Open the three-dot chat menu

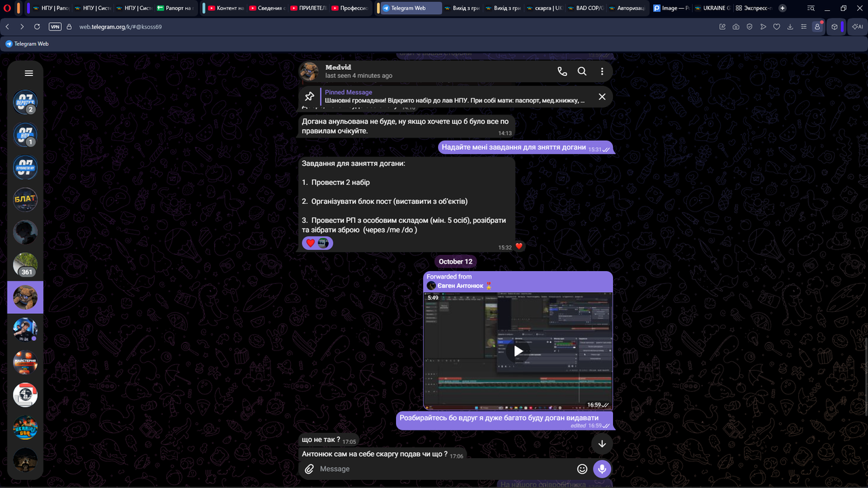[x=601, y=71]
